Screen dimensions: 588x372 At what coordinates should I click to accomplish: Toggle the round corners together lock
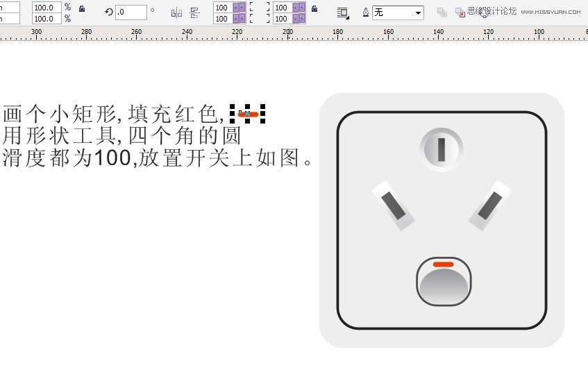[x=314, y=8]
